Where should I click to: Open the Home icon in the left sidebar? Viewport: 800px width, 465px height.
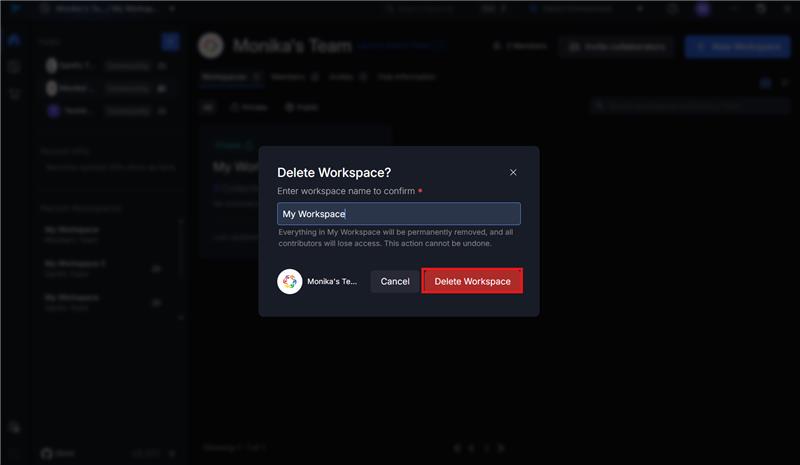coord(14,40)
